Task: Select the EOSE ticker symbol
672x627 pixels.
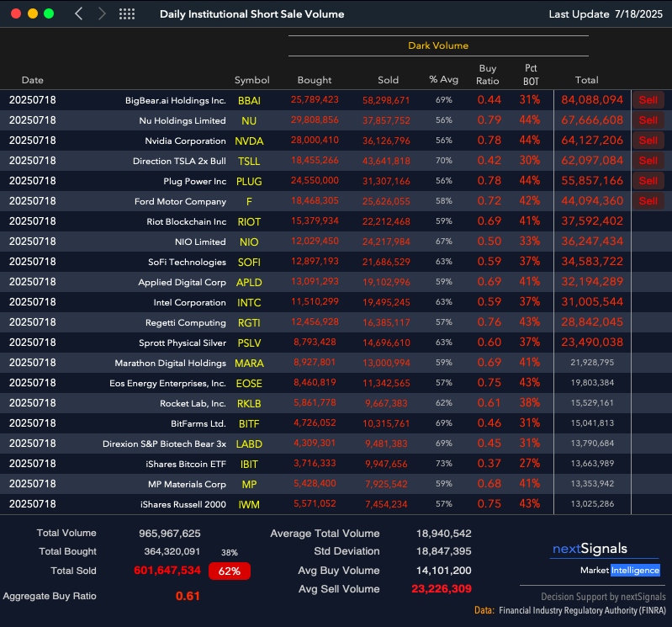Action: [249, 383]
